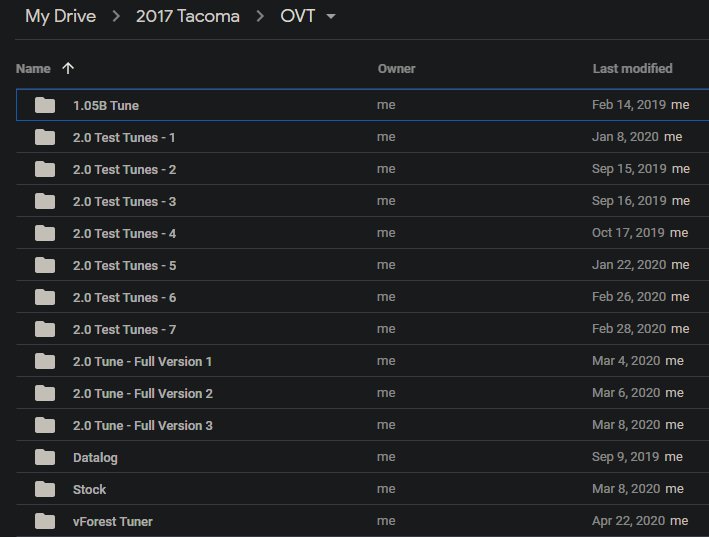
Task: Sort by Last modified column header
Action: (632, 69)
